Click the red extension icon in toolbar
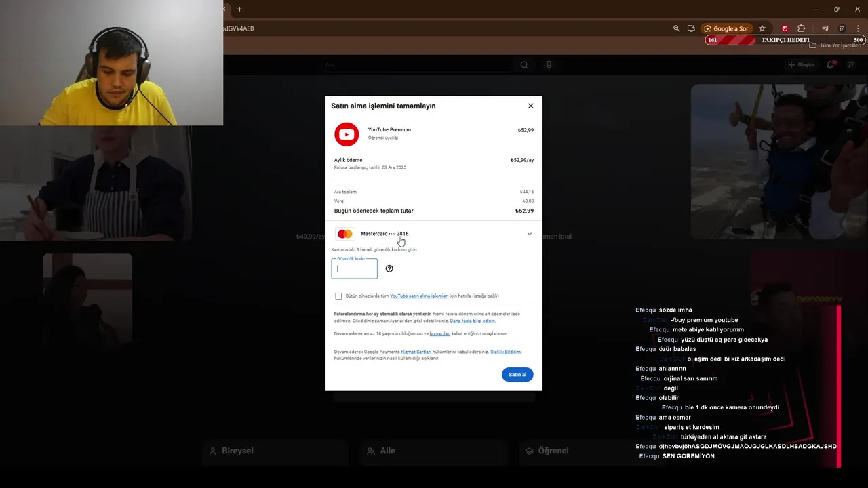The height and width of the screenshot is (488, 868). tap(785, 28)
